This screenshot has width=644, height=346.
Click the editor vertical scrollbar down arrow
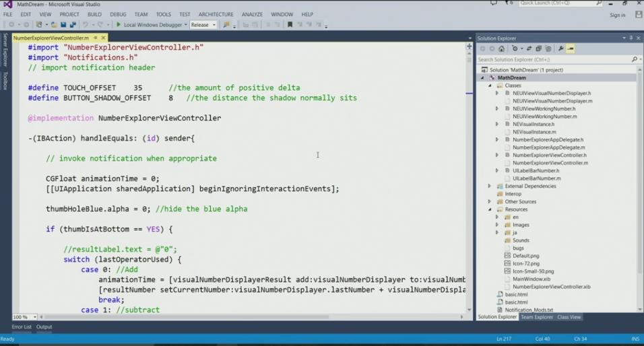pos(469,310)
